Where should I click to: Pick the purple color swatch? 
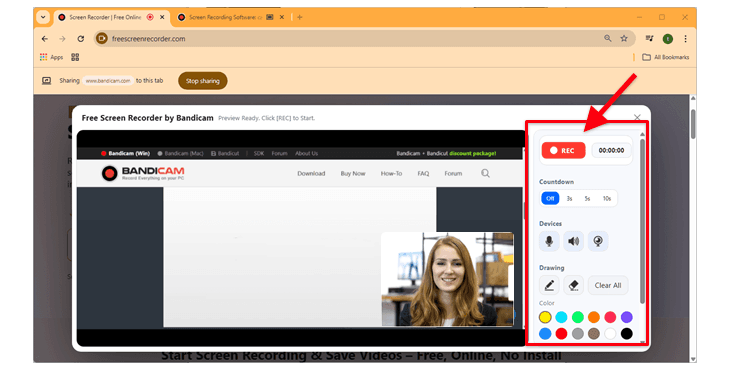tap(627, 317)
